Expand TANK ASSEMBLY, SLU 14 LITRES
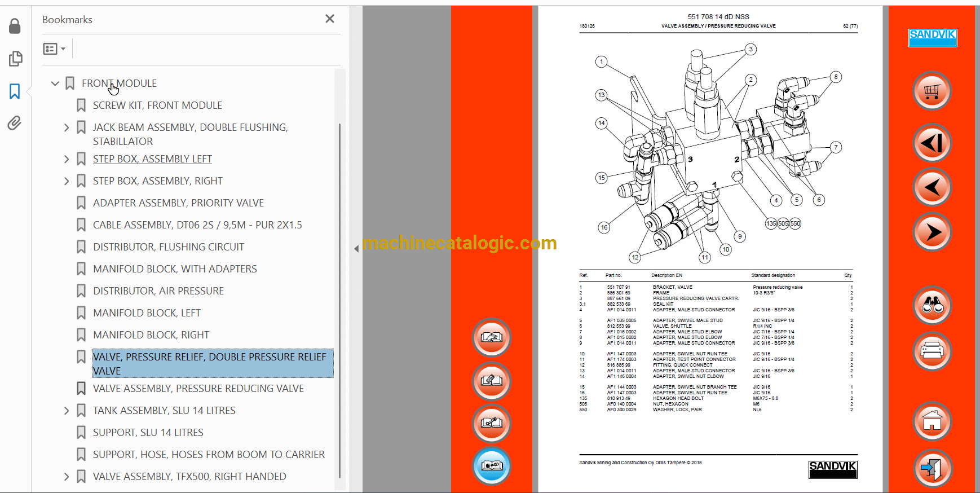980x493 pixels. (67, 411)
